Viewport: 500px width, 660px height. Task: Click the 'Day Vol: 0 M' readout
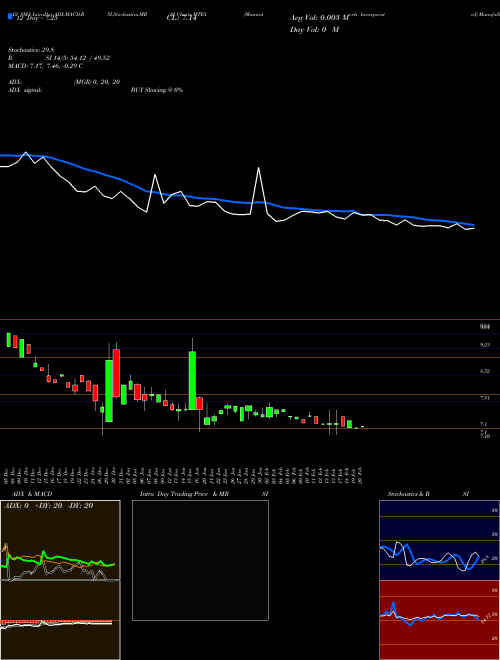pos(314,30)
